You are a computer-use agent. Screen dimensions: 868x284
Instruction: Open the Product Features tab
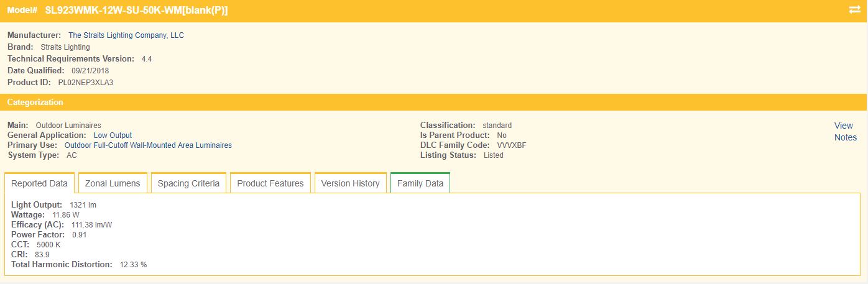click(x=270, y=183)
